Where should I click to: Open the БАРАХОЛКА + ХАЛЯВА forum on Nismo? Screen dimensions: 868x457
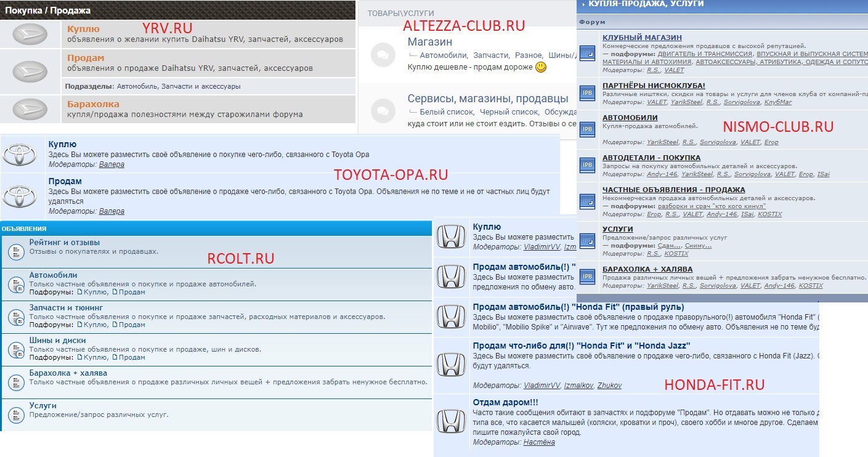pos(647,269)
